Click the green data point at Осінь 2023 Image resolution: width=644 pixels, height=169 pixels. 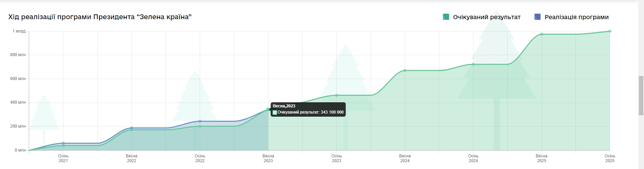click(x=337, y=95)
